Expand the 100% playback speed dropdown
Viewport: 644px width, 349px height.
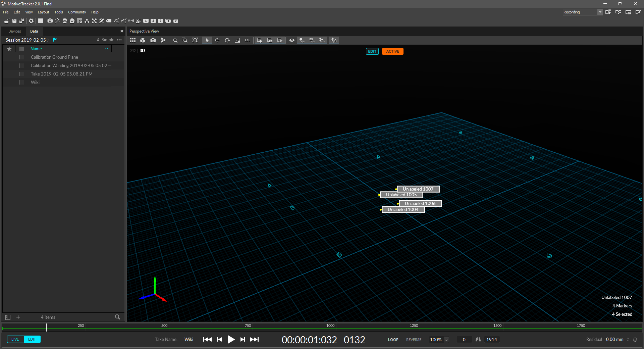point(446,340)
